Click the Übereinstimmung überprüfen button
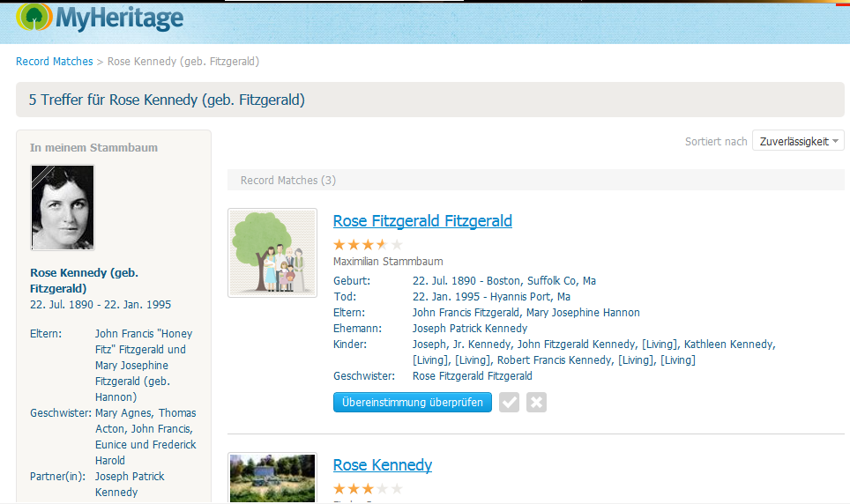 (x=413, y=402)
